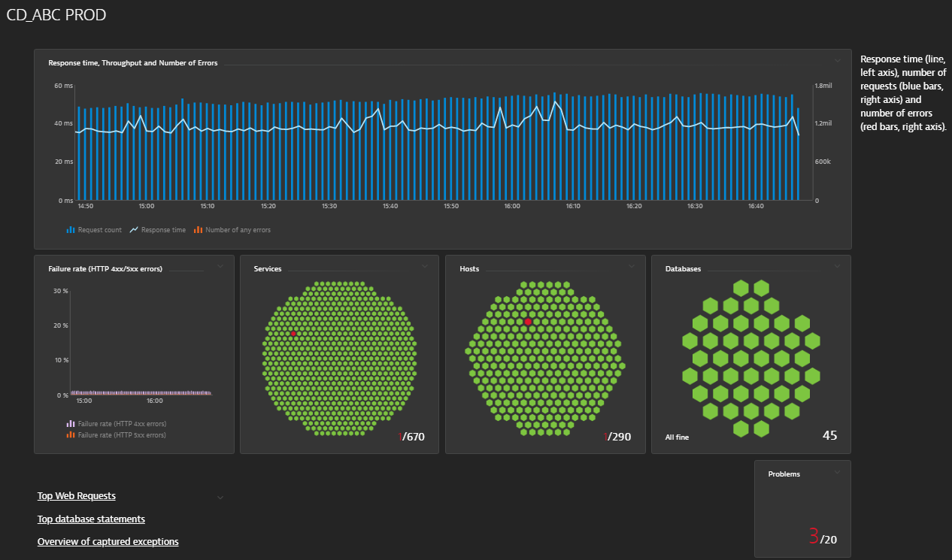Open Top Web Requests link
The width and height of the screenshot is (952, 560).
[77, 496]
